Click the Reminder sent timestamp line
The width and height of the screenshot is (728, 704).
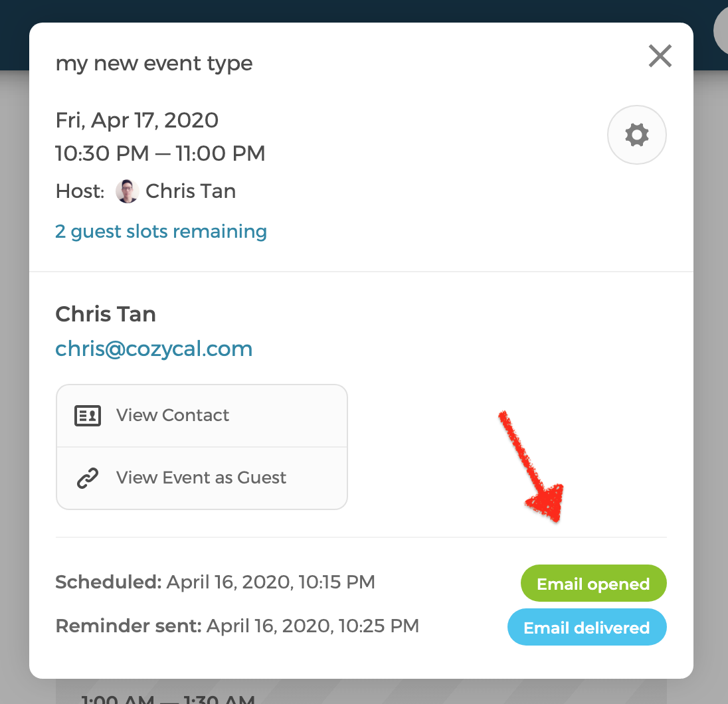coord(236,626)
